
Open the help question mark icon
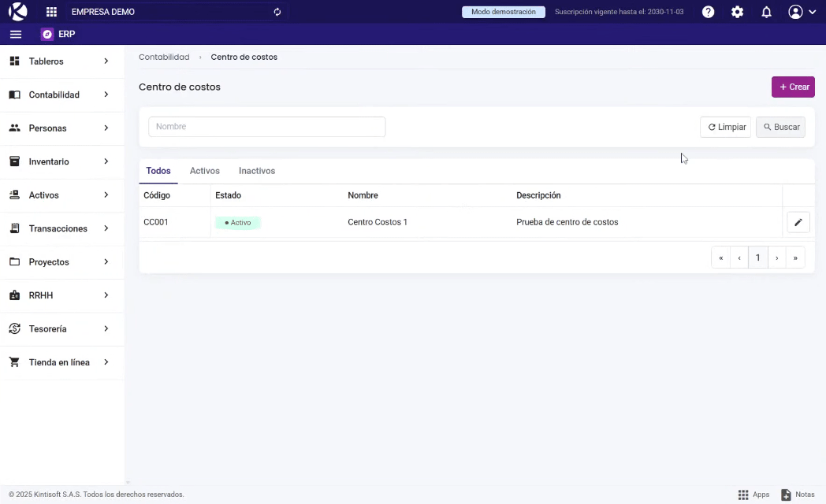tap(708, 12)
